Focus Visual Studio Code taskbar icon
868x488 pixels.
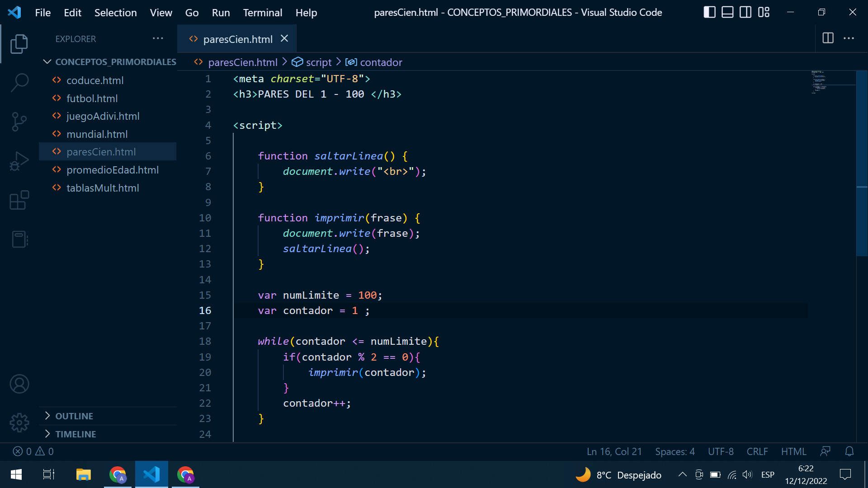[151, 474]
